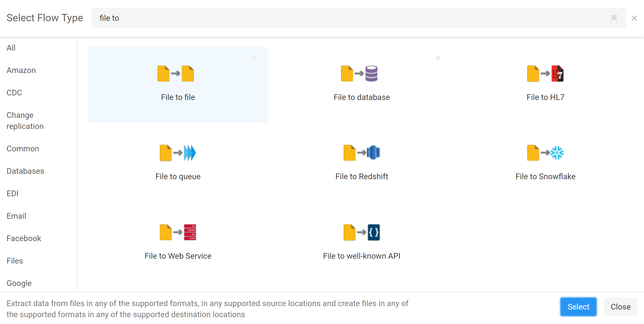Click the 'File to Web Service' label

click(178, 256)
